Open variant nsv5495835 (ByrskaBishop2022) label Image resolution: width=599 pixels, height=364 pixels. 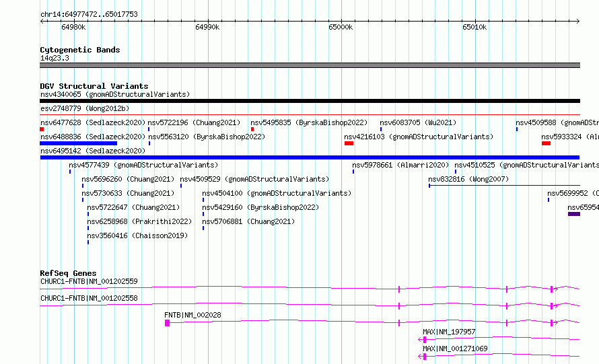309,122
